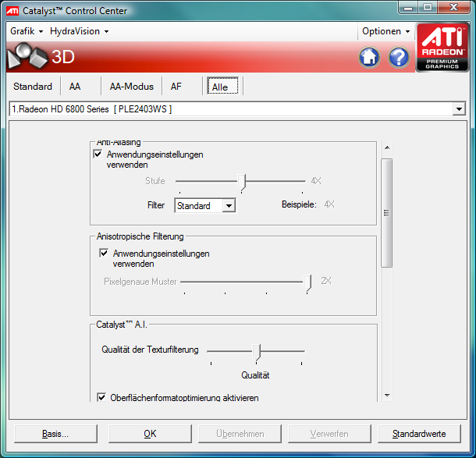Switch to the AF tab

176,87
